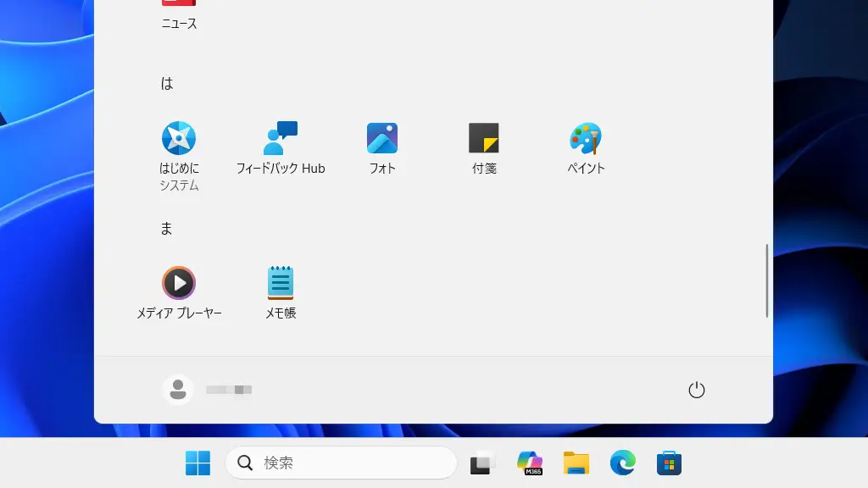Open メモ帳 (Notepad) app
Viewport: 868px width, 488px height.
click(281, 283)
